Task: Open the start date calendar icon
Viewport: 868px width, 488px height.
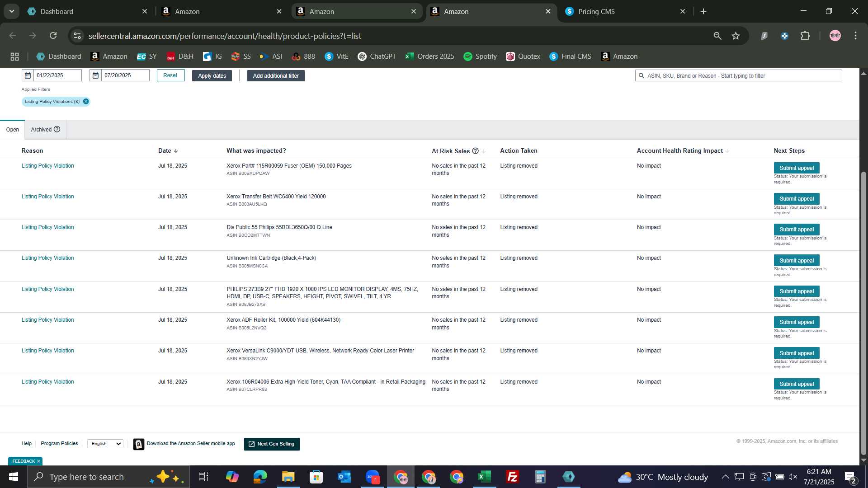Action: point(28,75)
